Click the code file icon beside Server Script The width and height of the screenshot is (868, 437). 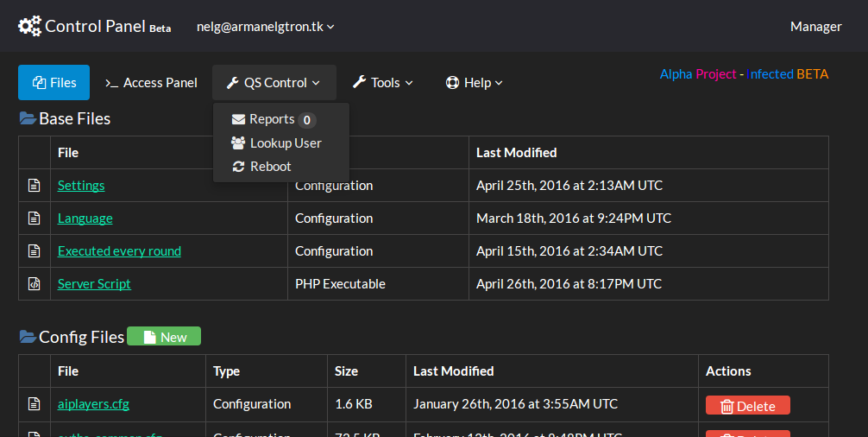click(x=35, y=284)
